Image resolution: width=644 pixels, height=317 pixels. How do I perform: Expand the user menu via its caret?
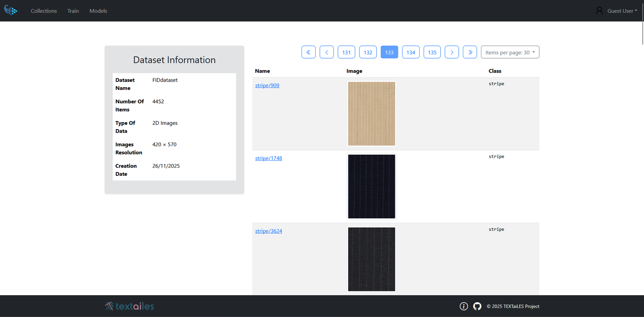637,10
